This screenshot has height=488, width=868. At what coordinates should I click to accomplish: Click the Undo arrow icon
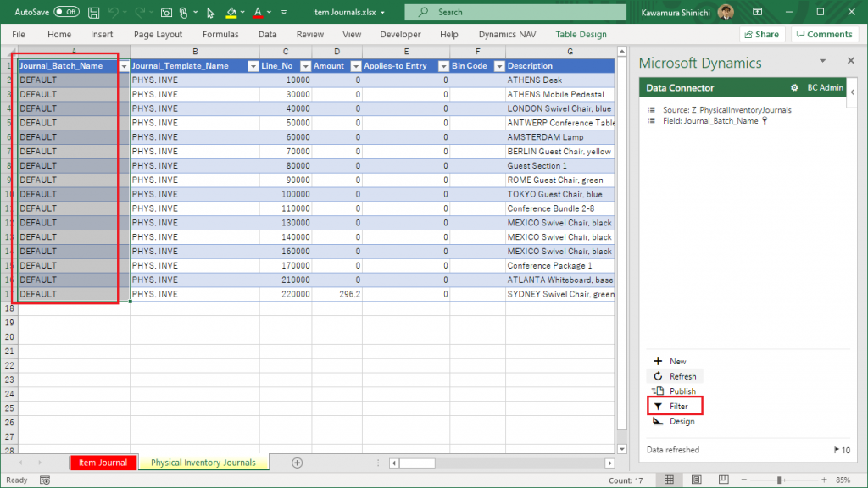114,12
